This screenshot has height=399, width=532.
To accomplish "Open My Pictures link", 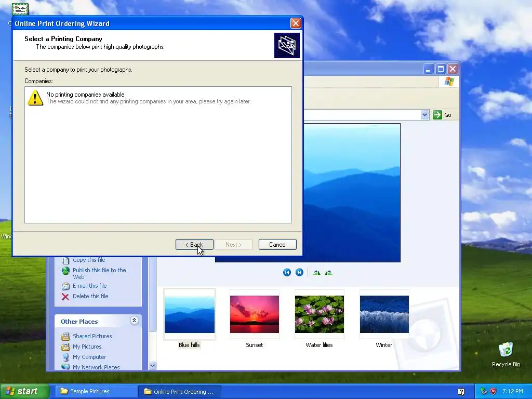I will 87,347.
